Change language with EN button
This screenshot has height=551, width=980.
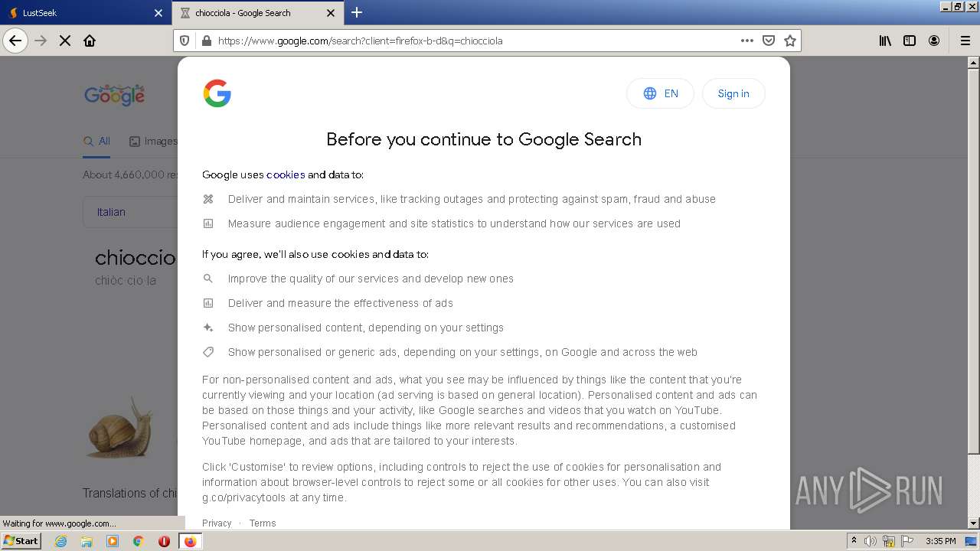coord(660,93)
